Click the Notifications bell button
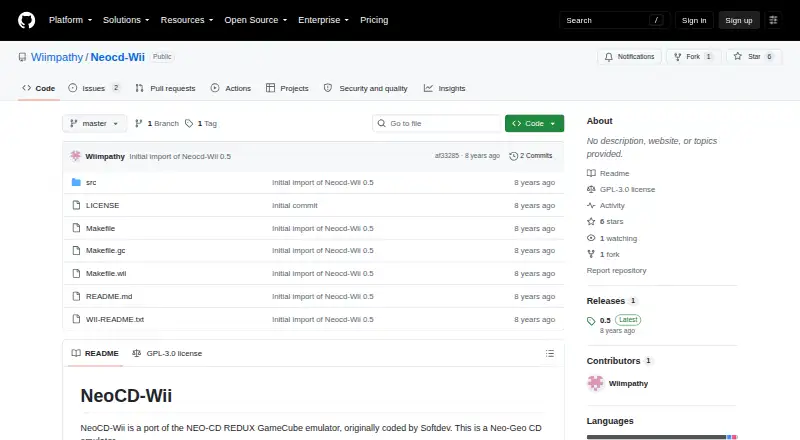 630,57
